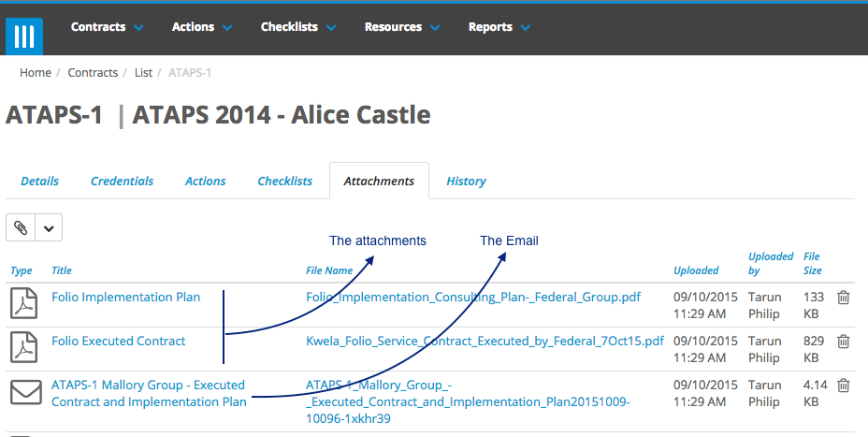
Task: Switch to the History tab
Action: pos(466,182)
